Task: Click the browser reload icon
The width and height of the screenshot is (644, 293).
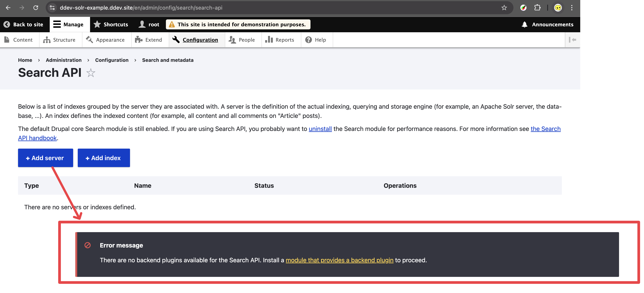Action: point(36,8)
